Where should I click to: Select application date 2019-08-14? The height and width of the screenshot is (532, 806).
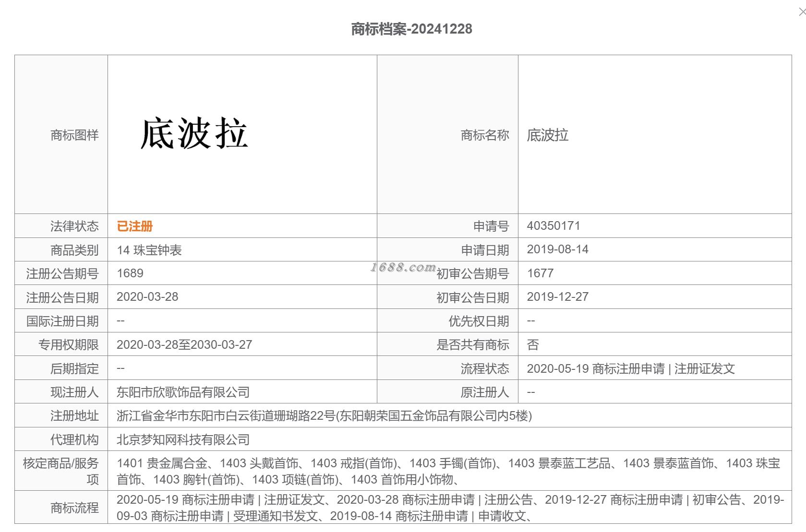point(558,249)
